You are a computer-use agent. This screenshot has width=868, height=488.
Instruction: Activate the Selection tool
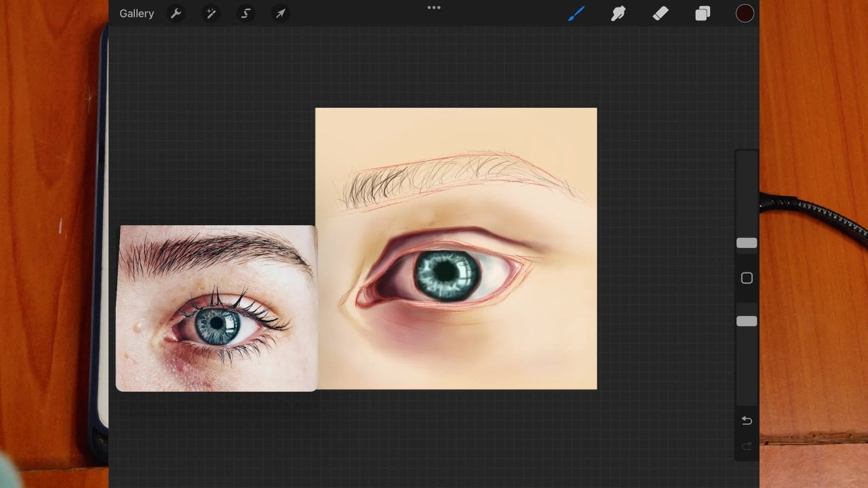click(x=246, y=14)
